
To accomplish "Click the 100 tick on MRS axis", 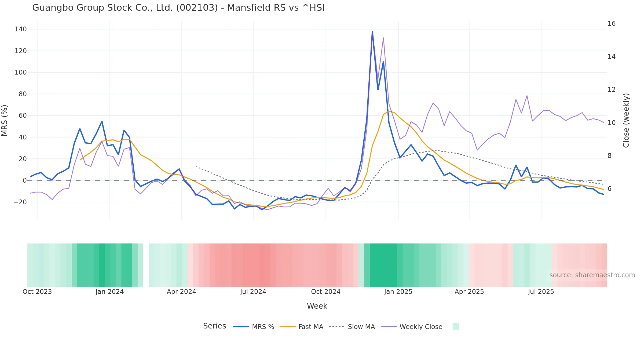I will pos(21,72).
